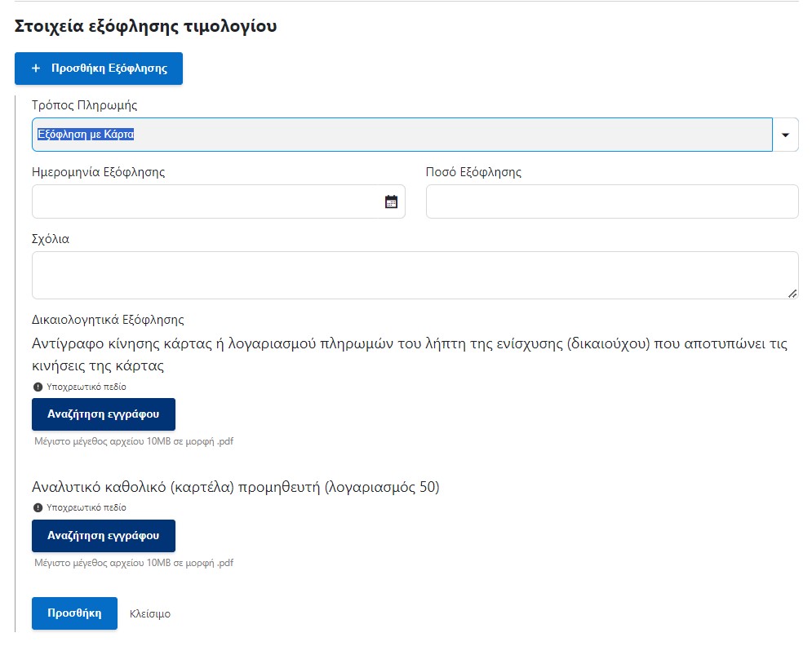Click the Δικαιολογητικά Εξόφλησης label
The width and height of the screenshot is (812, 655).
coord(108,320)
